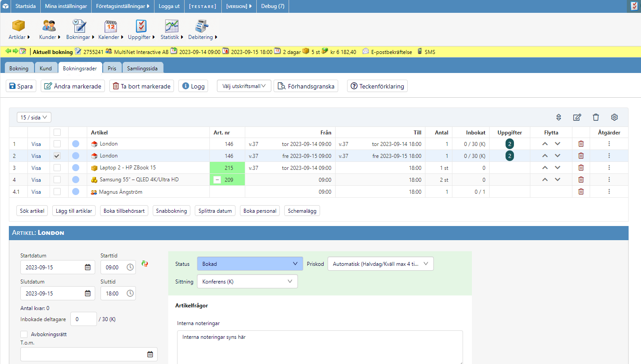Open the 15 / sida page size dropdown
This screenshot has width=641, height=364.
click(34, 117)
